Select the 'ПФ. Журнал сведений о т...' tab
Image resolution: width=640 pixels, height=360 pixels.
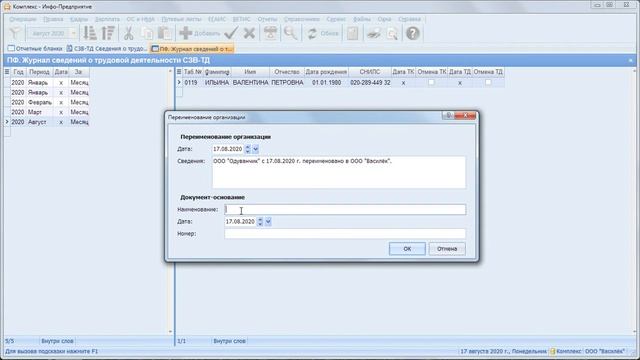192,49
